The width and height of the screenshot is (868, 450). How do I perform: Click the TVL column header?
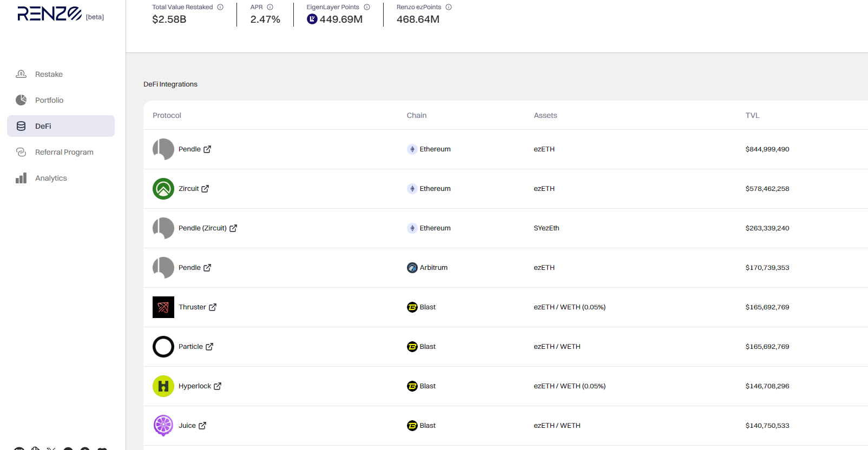click(752, 115)
